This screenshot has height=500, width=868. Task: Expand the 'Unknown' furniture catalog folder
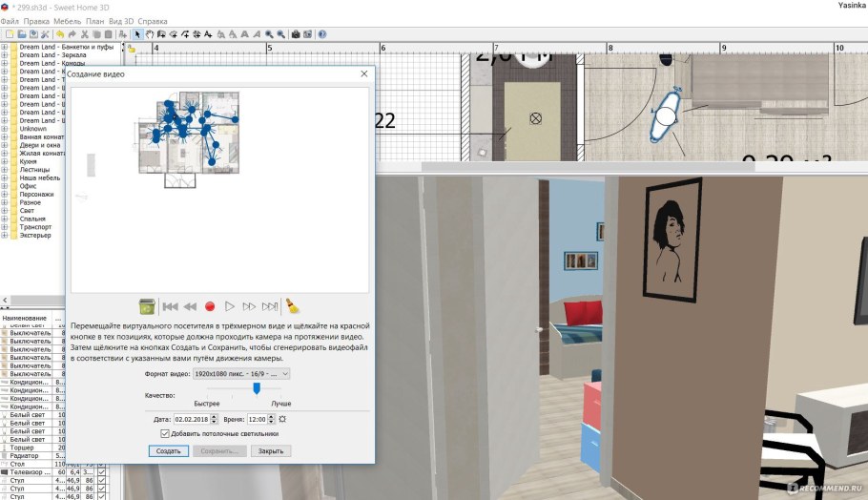click(5, 129)
